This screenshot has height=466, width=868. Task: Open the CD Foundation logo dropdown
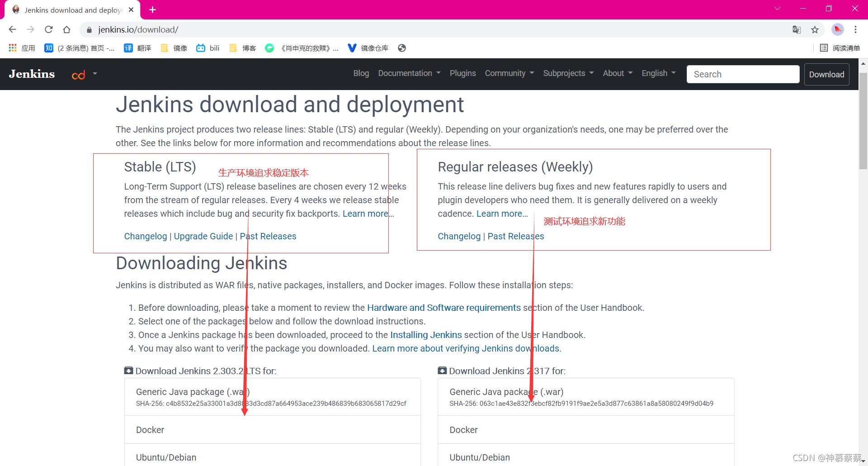85,74
